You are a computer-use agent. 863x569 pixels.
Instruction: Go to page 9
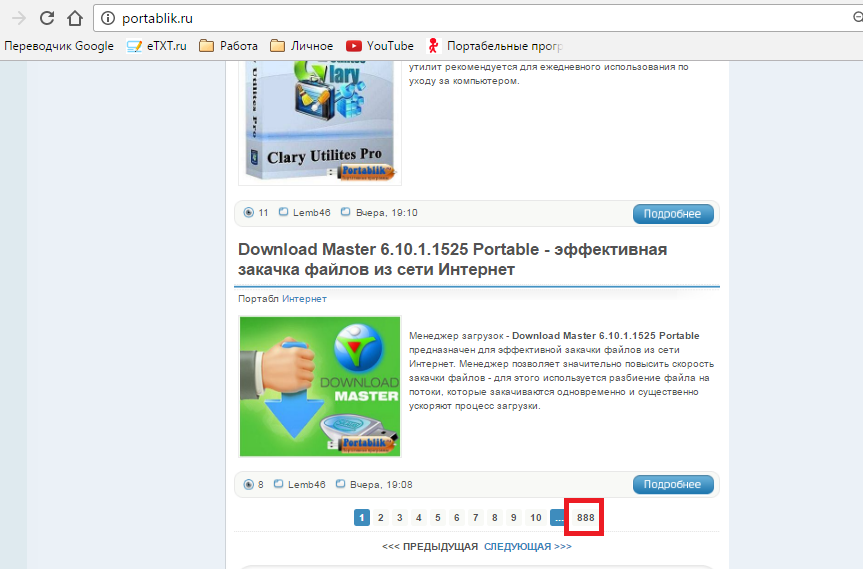[514, 517]
